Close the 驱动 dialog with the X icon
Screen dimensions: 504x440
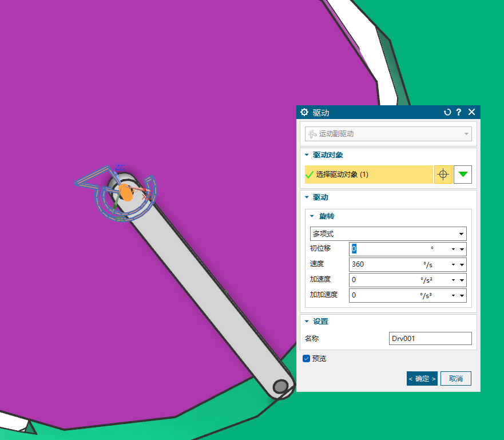[471, 112]
